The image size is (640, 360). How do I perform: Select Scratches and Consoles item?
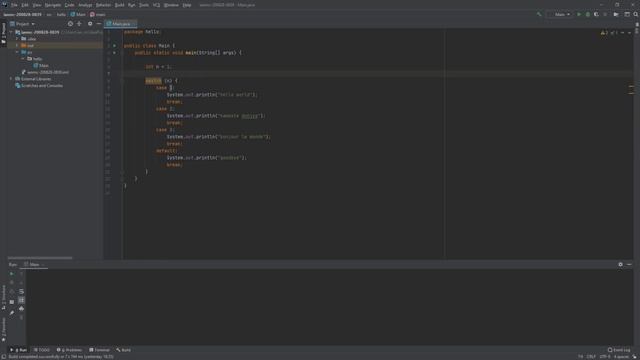point(39,86)
